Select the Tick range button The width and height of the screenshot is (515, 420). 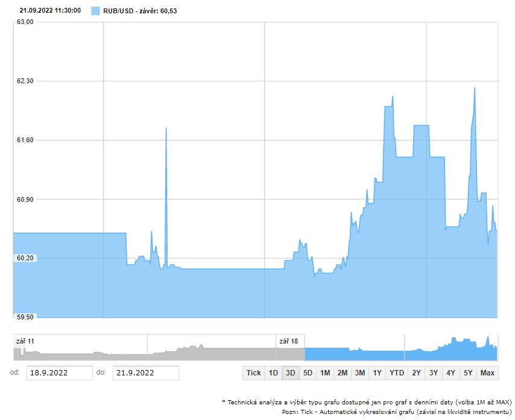[254, 373]
